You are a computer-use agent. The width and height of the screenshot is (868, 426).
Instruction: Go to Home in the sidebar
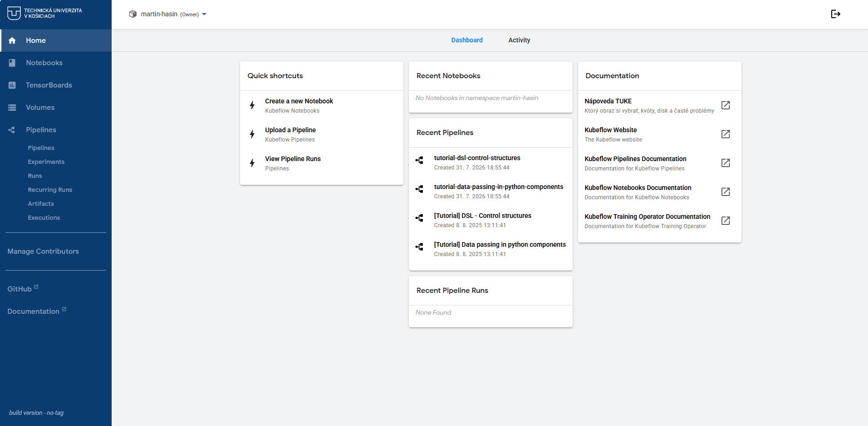coord(56,41)
